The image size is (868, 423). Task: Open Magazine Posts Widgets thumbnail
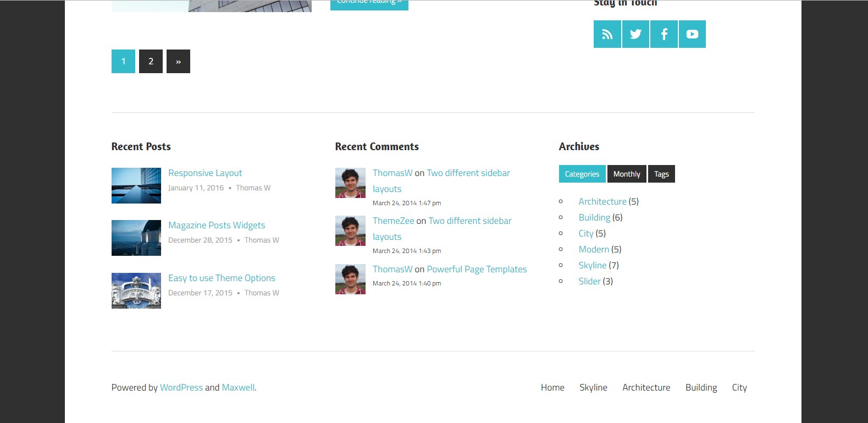[x=136, y=238]
